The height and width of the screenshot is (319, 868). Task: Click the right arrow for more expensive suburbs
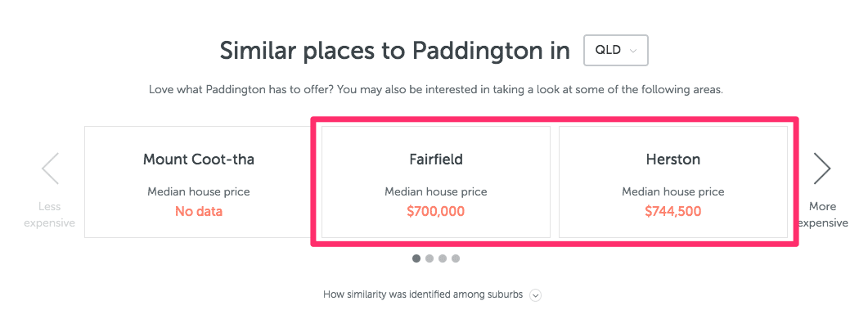(822, 168)
